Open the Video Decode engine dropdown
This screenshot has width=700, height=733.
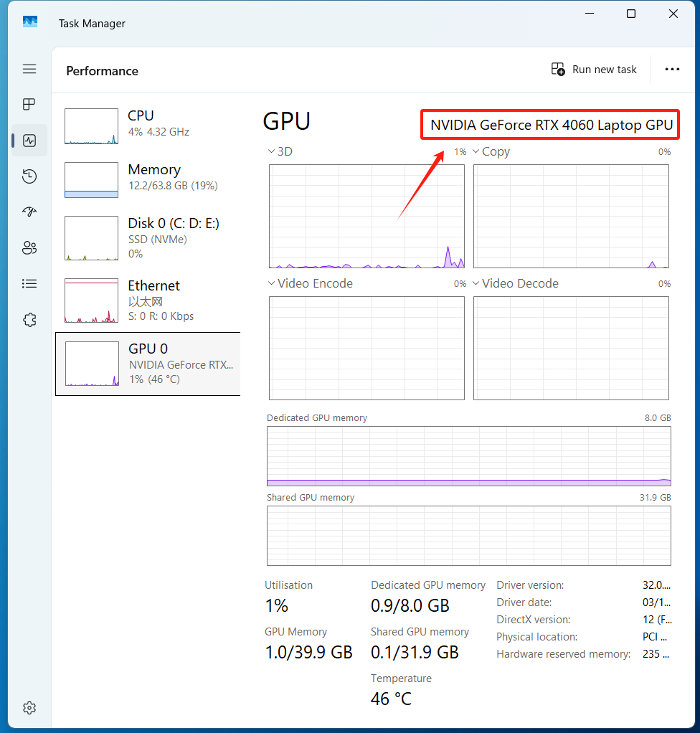click(x=516, y=283)
